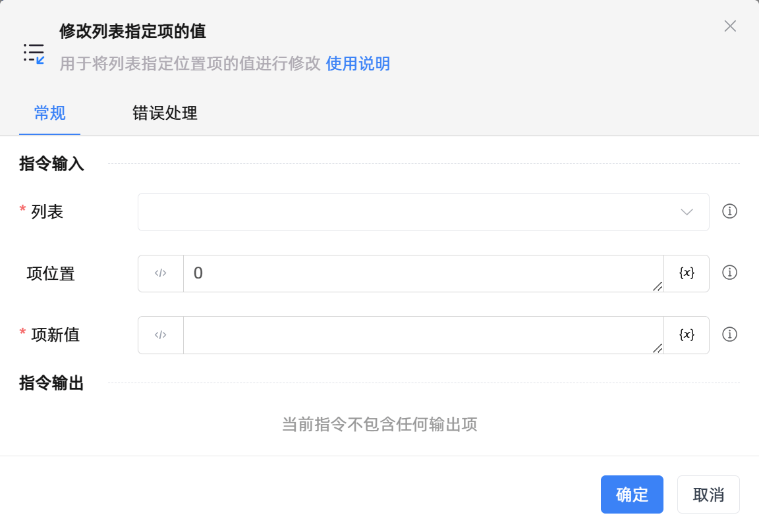This screenshot has height=532, width=759.
Task: Close the 修改列表指定项的值 dialog
Action: 730,26
